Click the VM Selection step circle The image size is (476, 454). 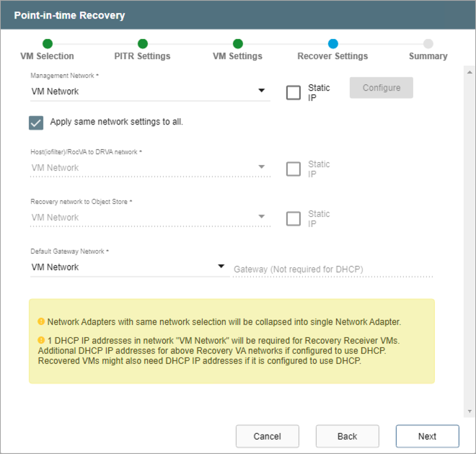[47, 44]
